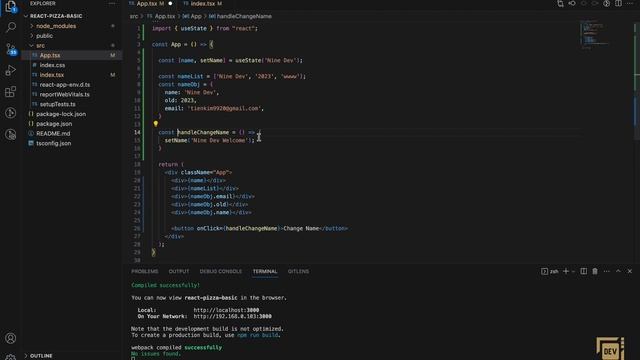Click the App.tsx breadcrumb segment

pyautogui.click(x=162, y=16)
